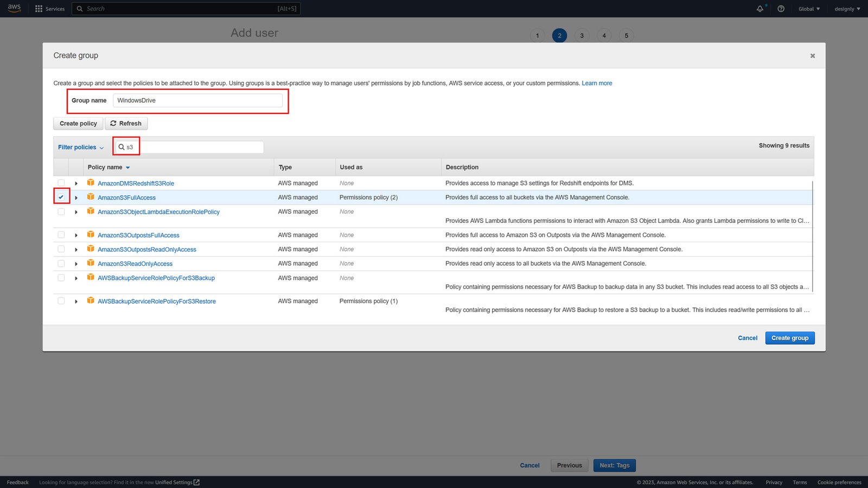Screen dimensions: 868x488
Task: Check the AmazonS3ReadOnlyAccess policy checkbox
Action: [x=61, y=264]
